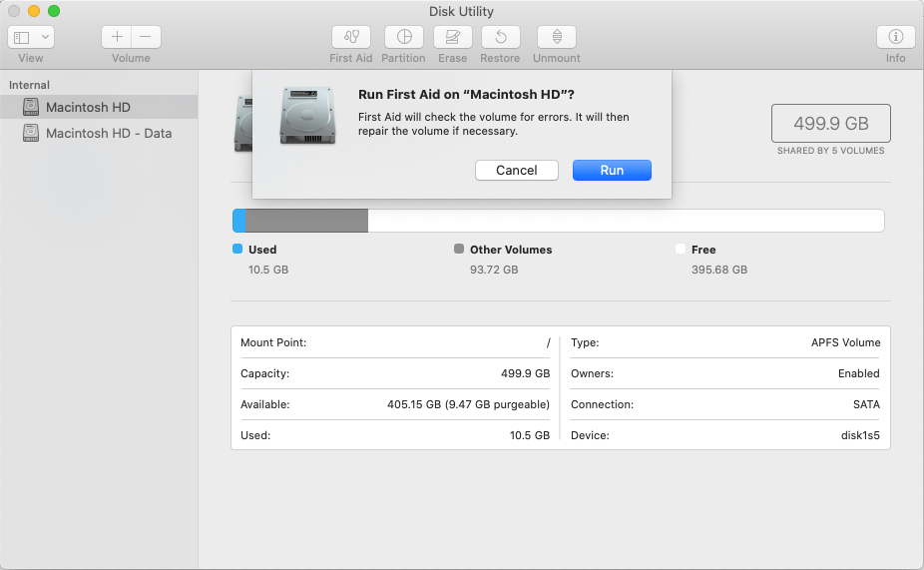Click the 499.9 GB capacity box
Image resolution: width=924 pixels, height=570 pixels.
click(831, 123)
